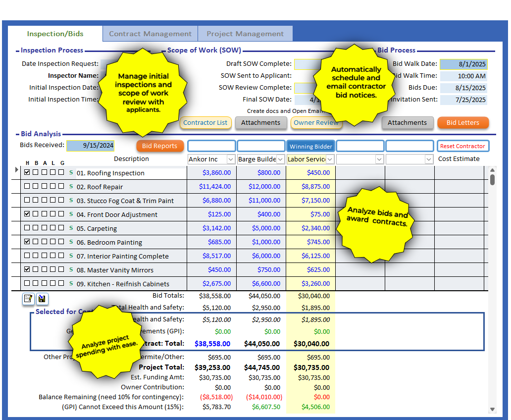The height and width of the screenshot is (420, 511).
Task: Click the Barge Builders bid $12,000.00
Action: 264,187
